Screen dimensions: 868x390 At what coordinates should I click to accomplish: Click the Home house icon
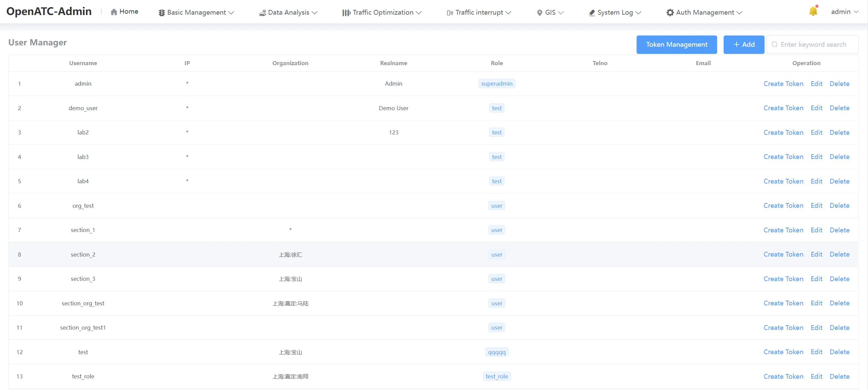click(x=114, y=12)
